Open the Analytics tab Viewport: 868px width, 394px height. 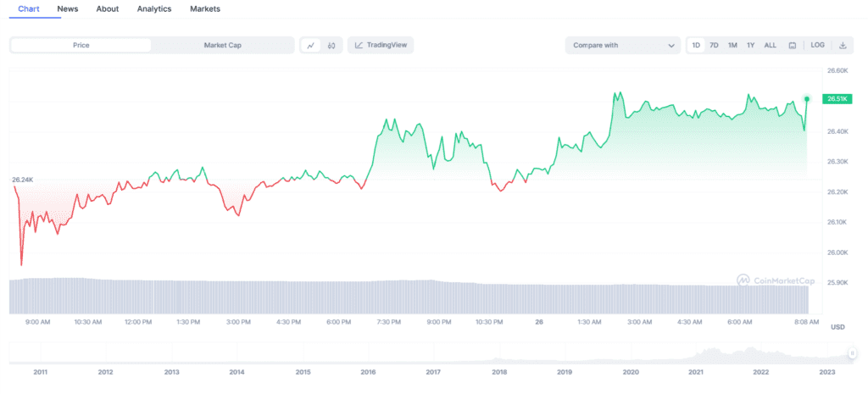point(154,8)
